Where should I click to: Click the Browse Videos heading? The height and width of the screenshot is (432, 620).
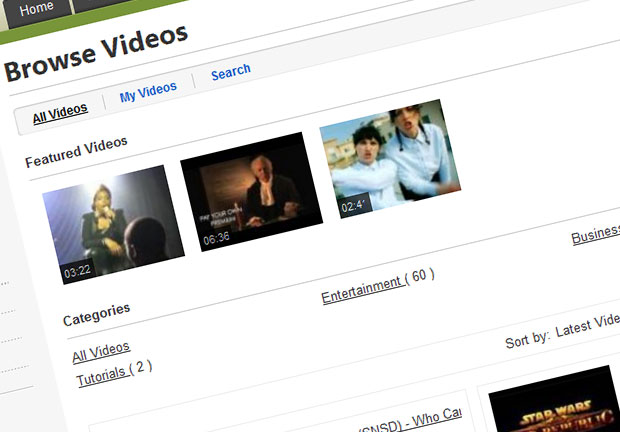[x=96, y=53]
